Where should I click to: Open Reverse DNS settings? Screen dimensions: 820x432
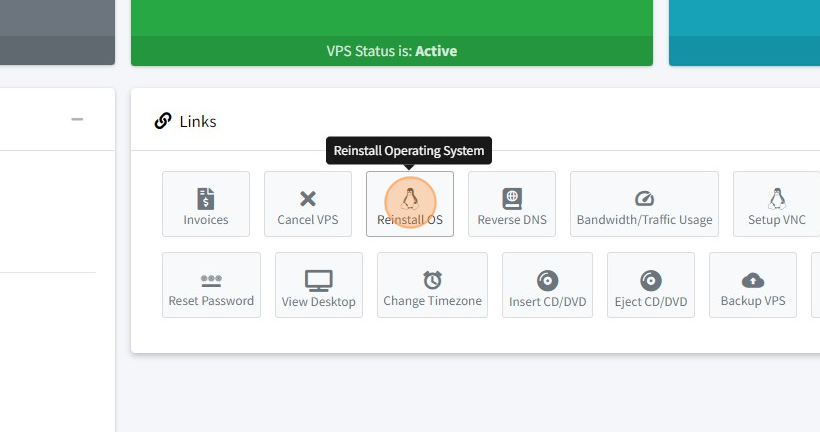(511, 204)
